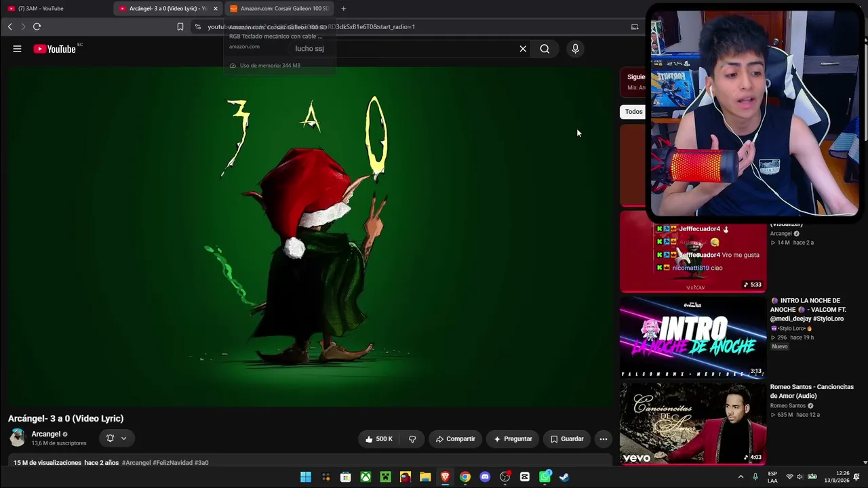
Task: Go forward one page in the browser
Action: coord(23,26)
